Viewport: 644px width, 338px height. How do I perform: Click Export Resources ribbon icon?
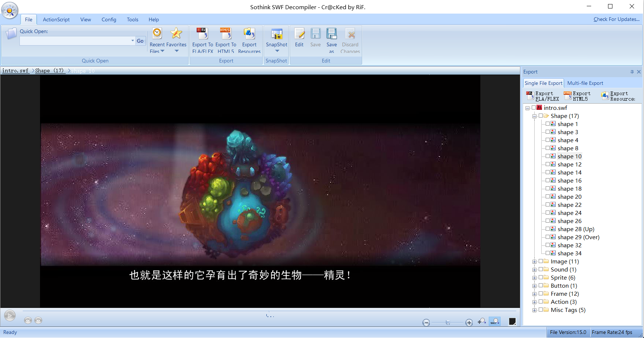(249, 40)
